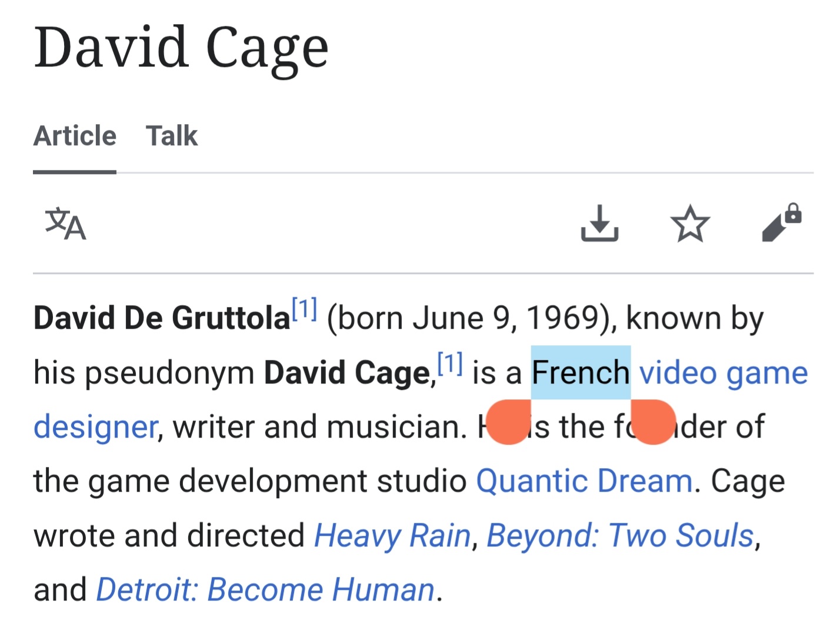This screenshot has height=634, width=840.
Task: Tap the bold name David De Gruttola
Action: tap(162, 318)
